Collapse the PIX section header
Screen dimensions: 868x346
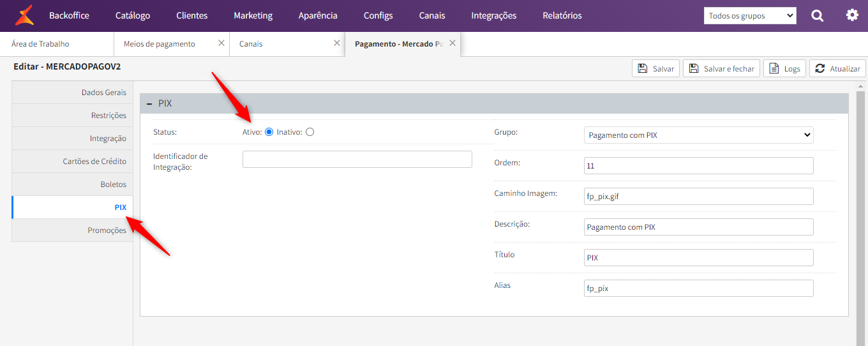pyautogui.click(x=494, y=103)
